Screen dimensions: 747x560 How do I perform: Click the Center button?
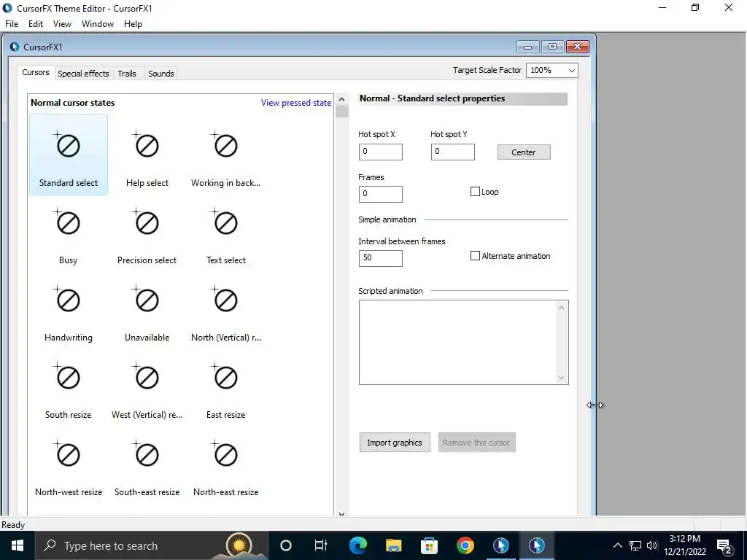(x=524, y=152)
